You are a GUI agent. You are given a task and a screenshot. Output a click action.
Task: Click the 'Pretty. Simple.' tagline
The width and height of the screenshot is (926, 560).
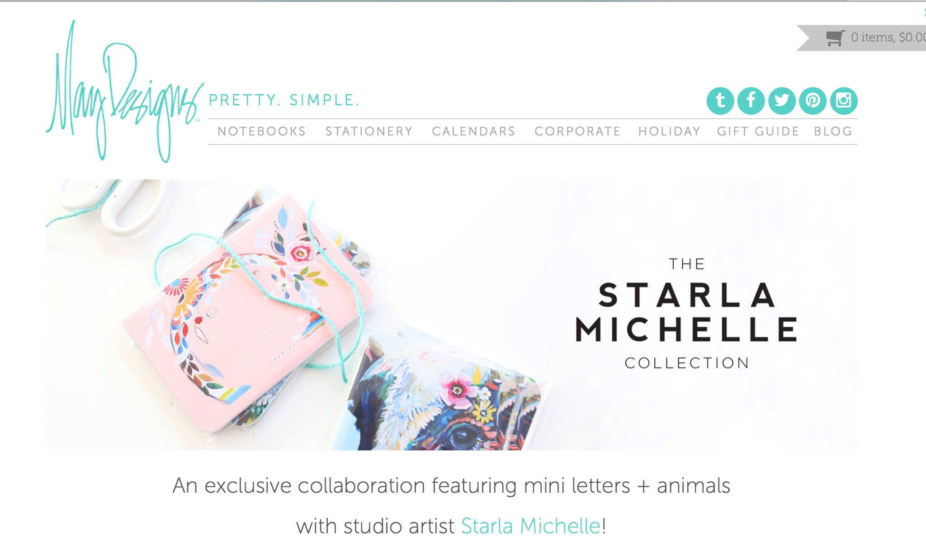click(x=284, y=100)
